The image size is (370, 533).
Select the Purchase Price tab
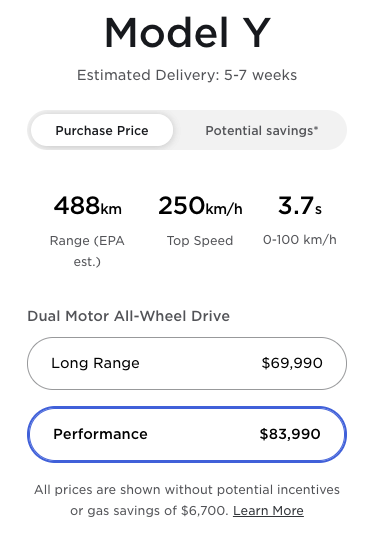pyautogui.click(x=102, y=131)
